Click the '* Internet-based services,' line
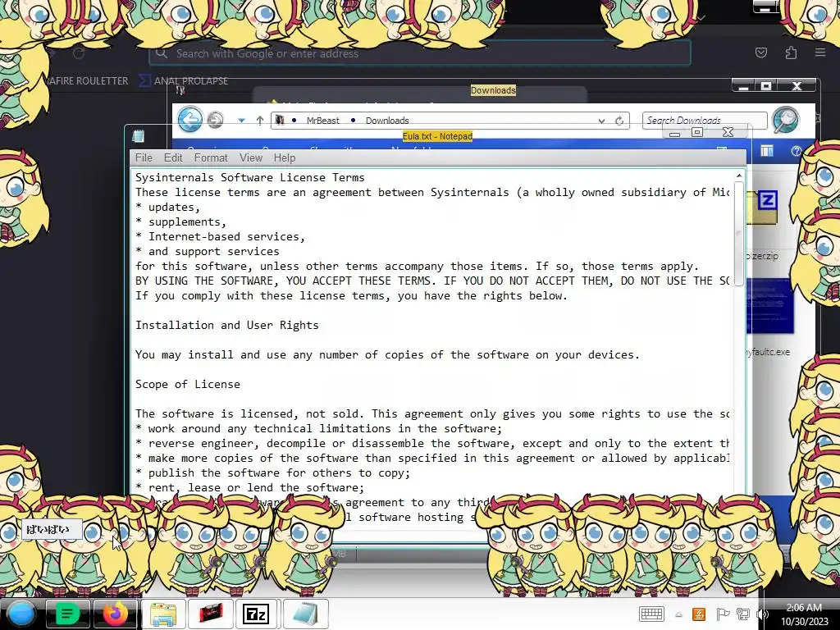The height and width of the screenshot is (630, 840). (220, 236)
